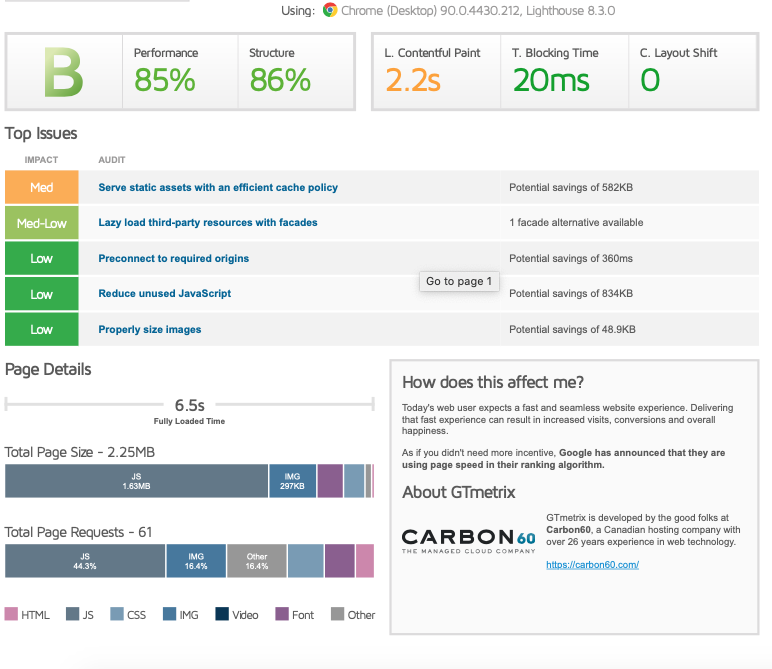Click the JS legend color swatch
This screenshot has height=669, width=772.
point(72,614)
